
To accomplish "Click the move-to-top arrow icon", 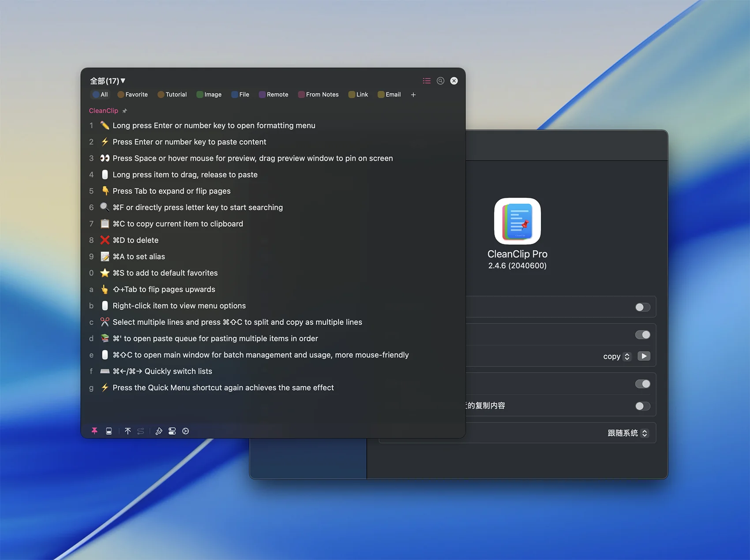I will [x=127, y=431].
